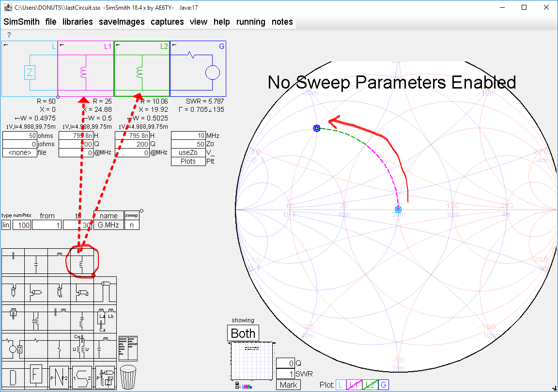Toggle Plot trace G

(x=383, y=385)
